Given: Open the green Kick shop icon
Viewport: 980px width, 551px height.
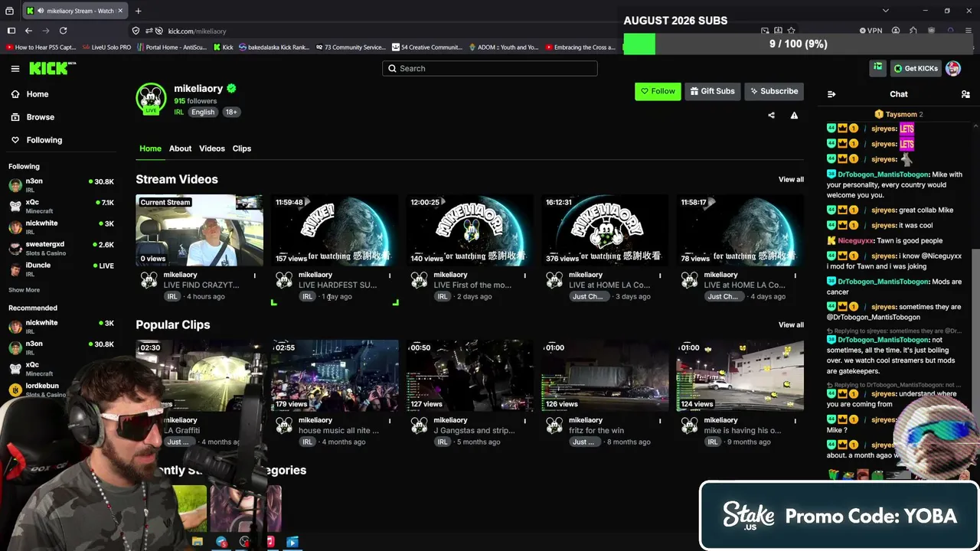Looking at the screenshot, I should pyautogui.click(x=877, y=68).
